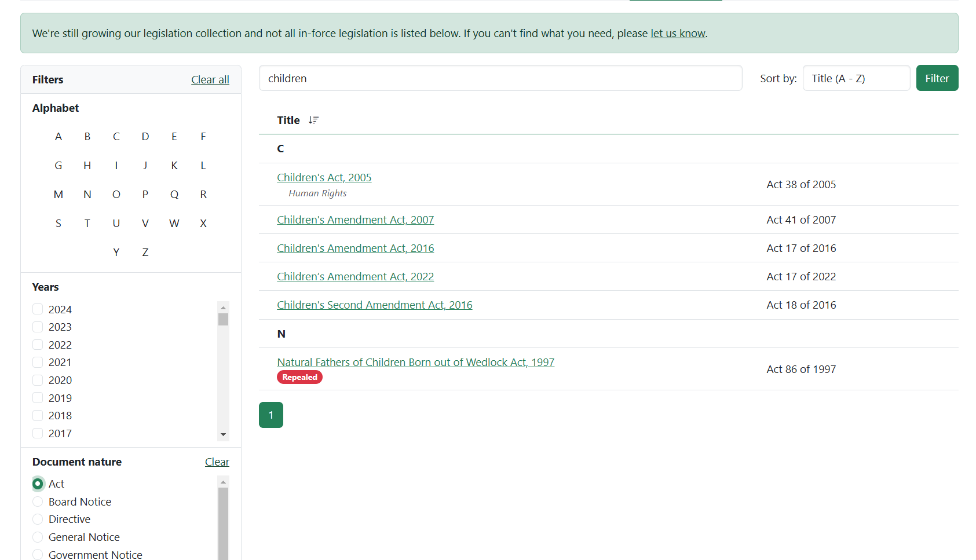Open the Sort by dropdown
The image size is (976, 560).
(x=856, y=78)
